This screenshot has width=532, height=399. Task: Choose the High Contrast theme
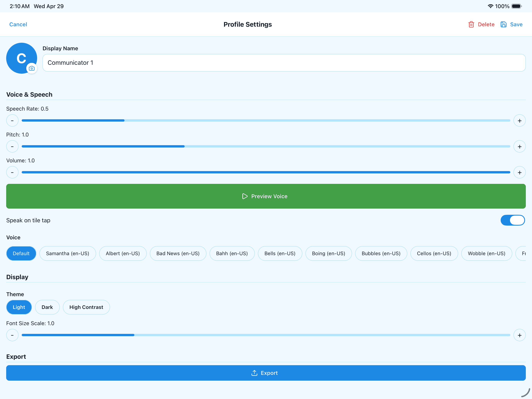click(x=86, y=307)
